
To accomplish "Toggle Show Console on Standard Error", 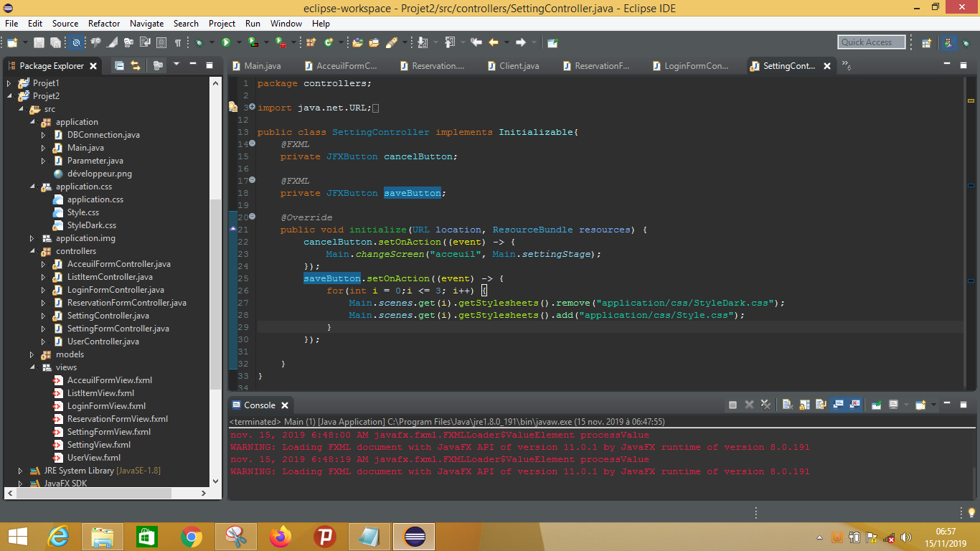I will (x=854, y=405).
